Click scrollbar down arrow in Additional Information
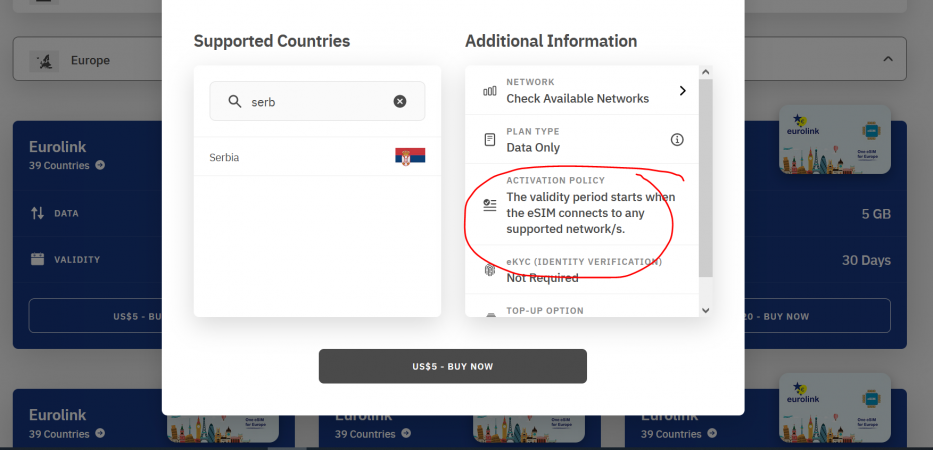 click(x=706, y=310)
